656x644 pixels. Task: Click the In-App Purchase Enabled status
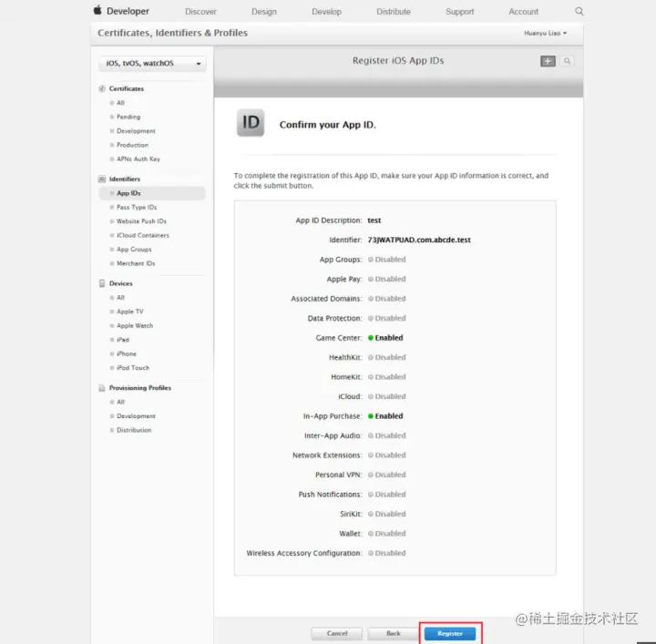(x=385, y=416)
